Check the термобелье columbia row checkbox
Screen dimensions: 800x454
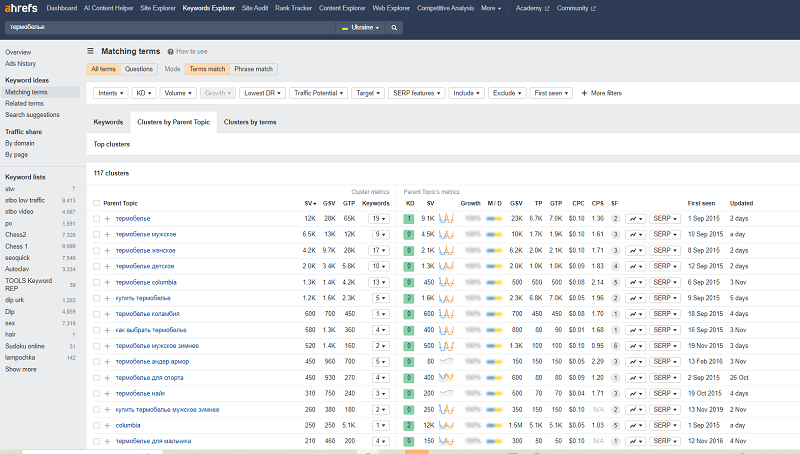tap(96, 283)
